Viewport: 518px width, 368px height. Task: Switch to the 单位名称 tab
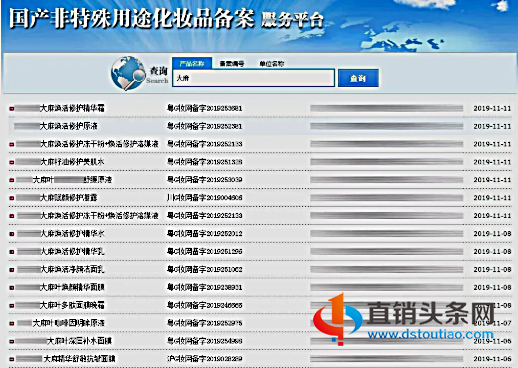[272, 63]
